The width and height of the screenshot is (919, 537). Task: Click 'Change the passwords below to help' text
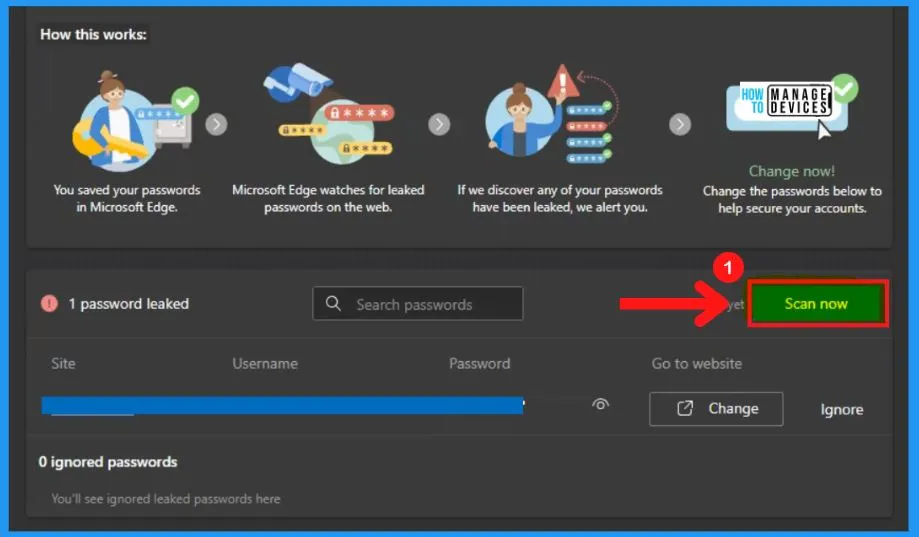click(792, 199)
